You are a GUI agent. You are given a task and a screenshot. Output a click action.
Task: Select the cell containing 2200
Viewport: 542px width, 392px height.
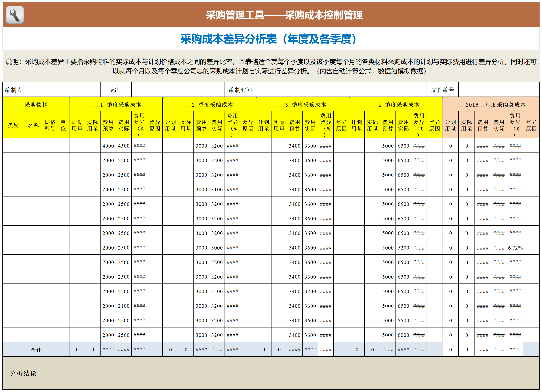click(124, 189)
